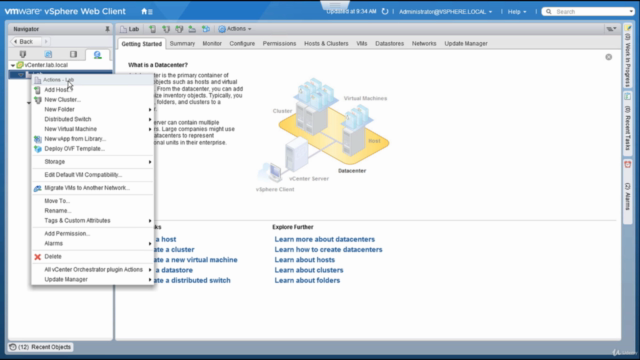This screenshot has height=360, width=640.
Task: Click the fourth toolbar icon before the last one
Action: click(192, 29)
